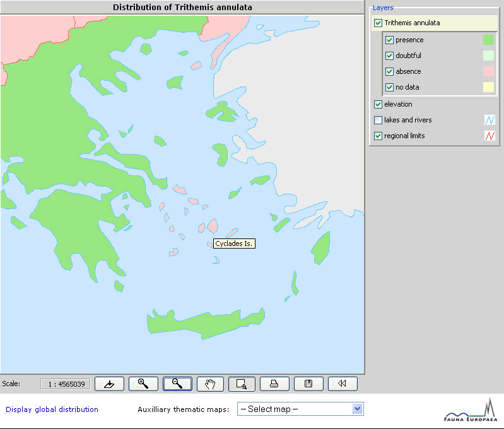504x429 pixels.
Task: Click the regional limits red line icon
Action: (x=489, y=136)
